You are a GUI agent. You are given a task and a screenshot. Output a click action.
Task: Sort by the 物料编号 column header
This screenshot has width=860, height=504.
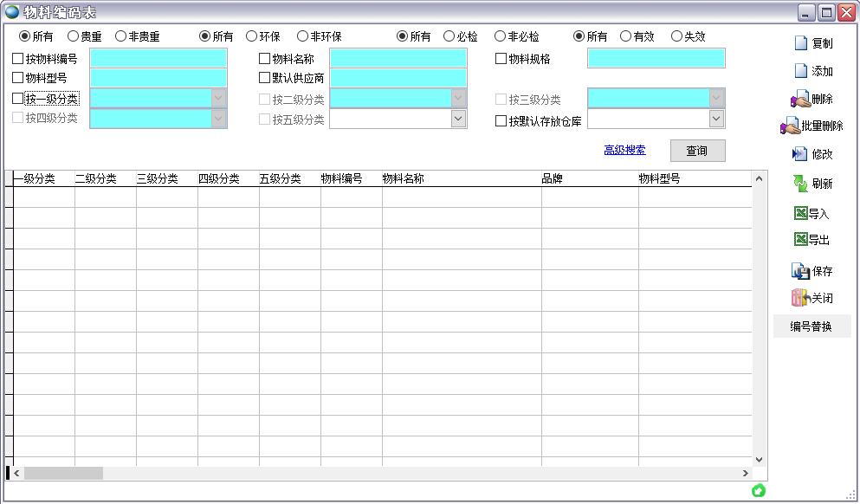(341, 178)
